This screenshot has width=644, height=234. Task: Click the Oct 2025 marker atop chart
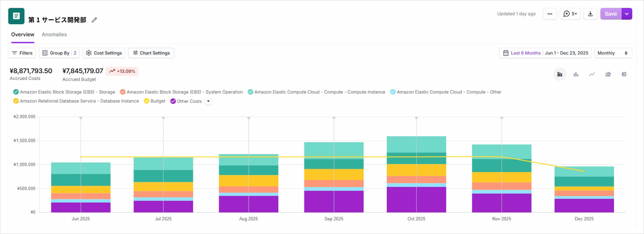tap(416, 118)
